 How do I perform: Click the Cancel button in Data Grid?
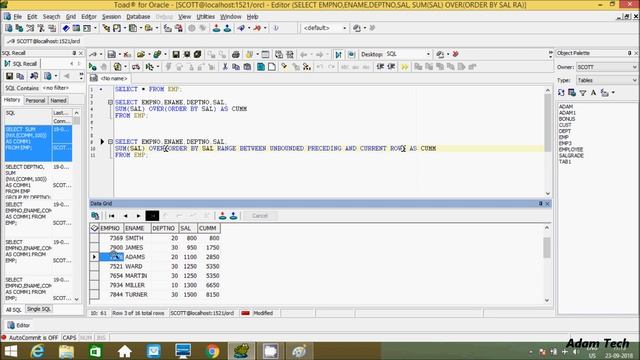(x=260, y=216)
